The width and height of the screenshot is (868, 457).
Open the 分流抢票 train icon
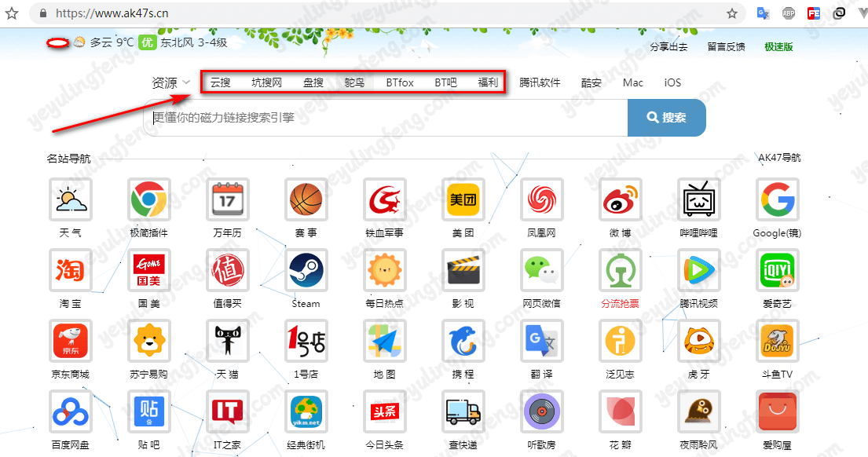pyautogui.click(x=621, y=270)
